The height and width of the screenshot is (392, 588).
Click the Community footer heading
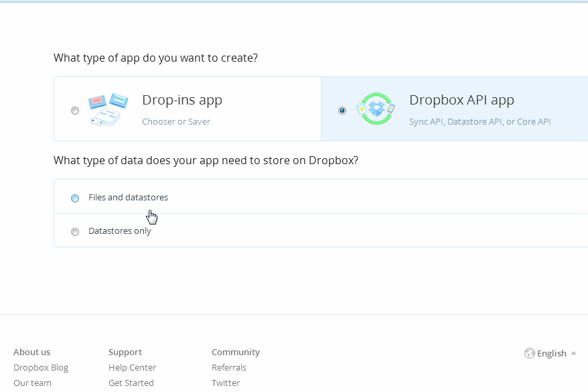click(236, 352)
